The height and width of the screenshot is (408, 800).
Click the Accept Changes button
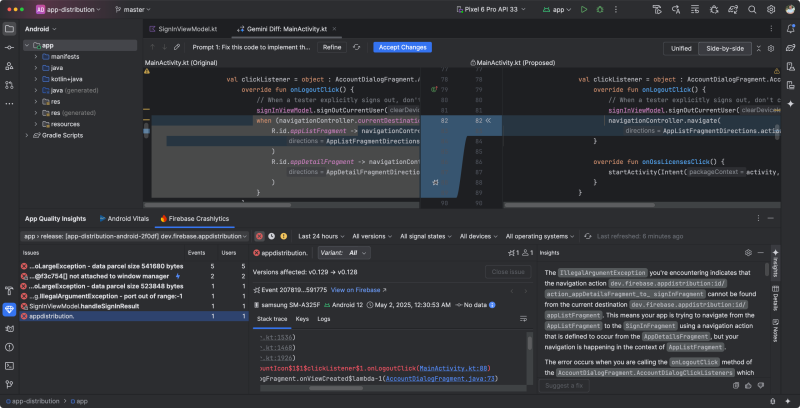click(402, 47)
